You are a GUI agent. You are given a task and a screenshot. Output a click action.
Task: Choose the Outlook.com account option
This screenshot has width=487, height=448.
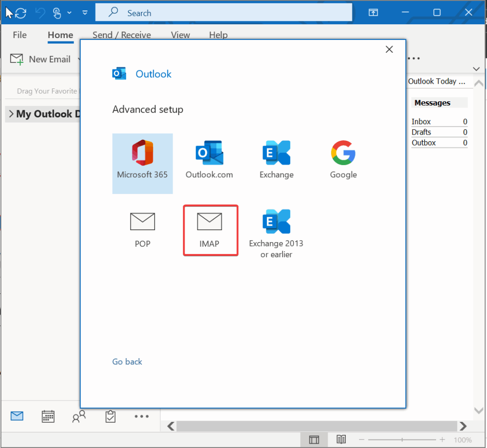click(209, 160)
